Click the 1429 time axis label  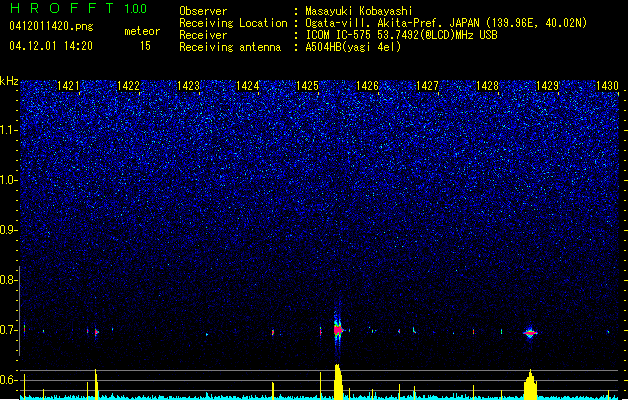[548, 86]
